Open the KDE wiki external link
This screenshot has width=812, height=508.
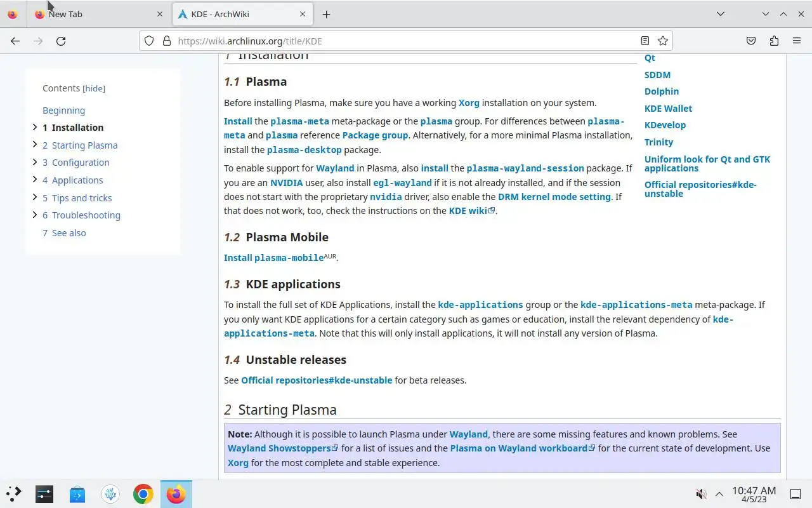pyautogui.click(x=472, y=211)
